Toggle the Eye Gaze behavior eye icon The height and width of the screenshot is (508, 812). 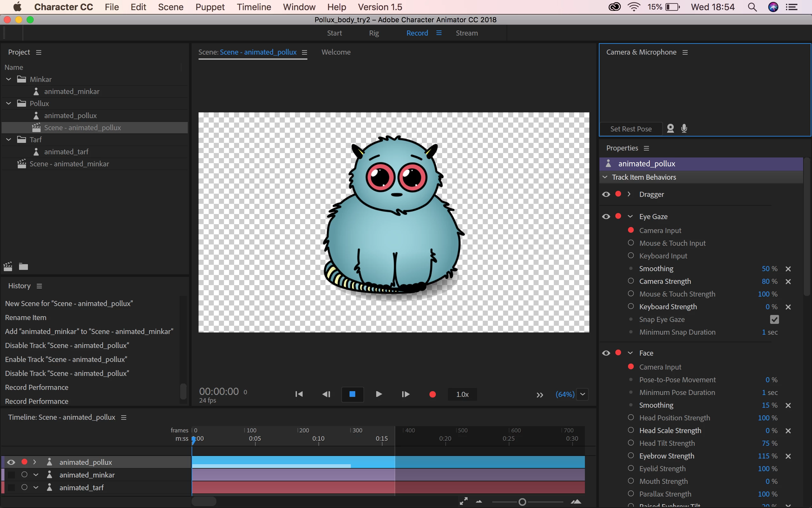coord(606,216)
